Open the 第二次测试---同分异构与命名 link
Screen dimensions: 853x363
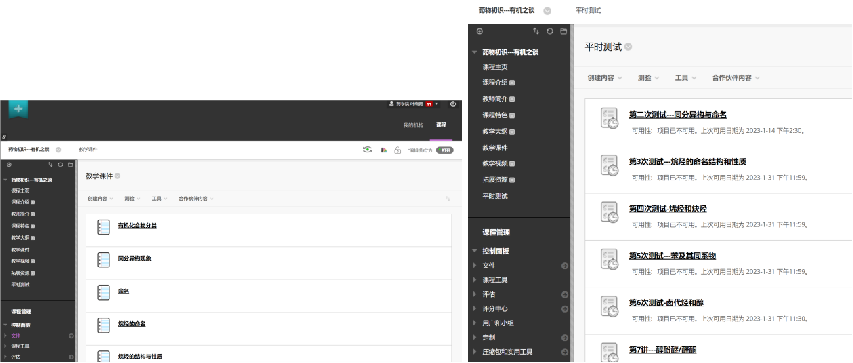[678, 115]
